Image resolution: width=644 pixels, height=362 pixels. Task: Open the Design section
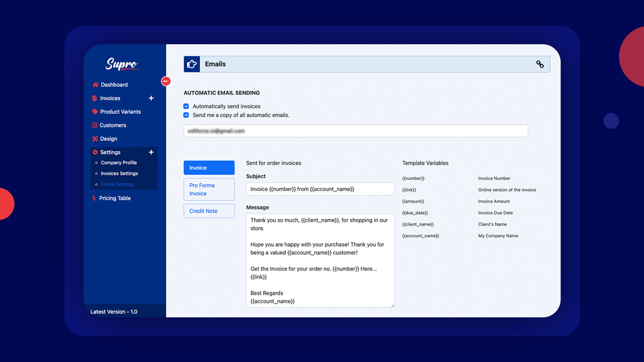tap(108, 139)
